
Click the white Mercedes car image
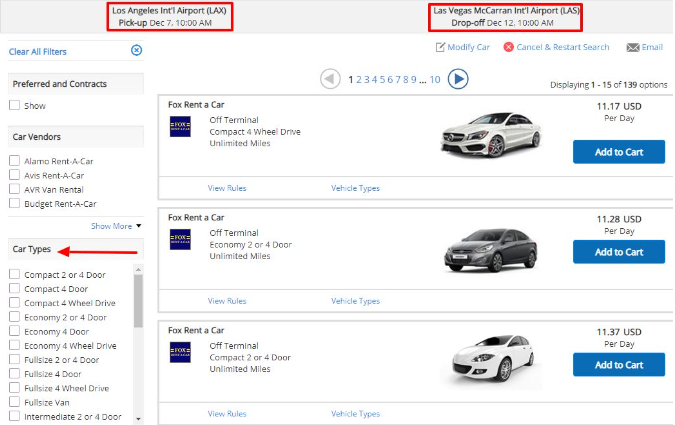(x=491, y=134)
